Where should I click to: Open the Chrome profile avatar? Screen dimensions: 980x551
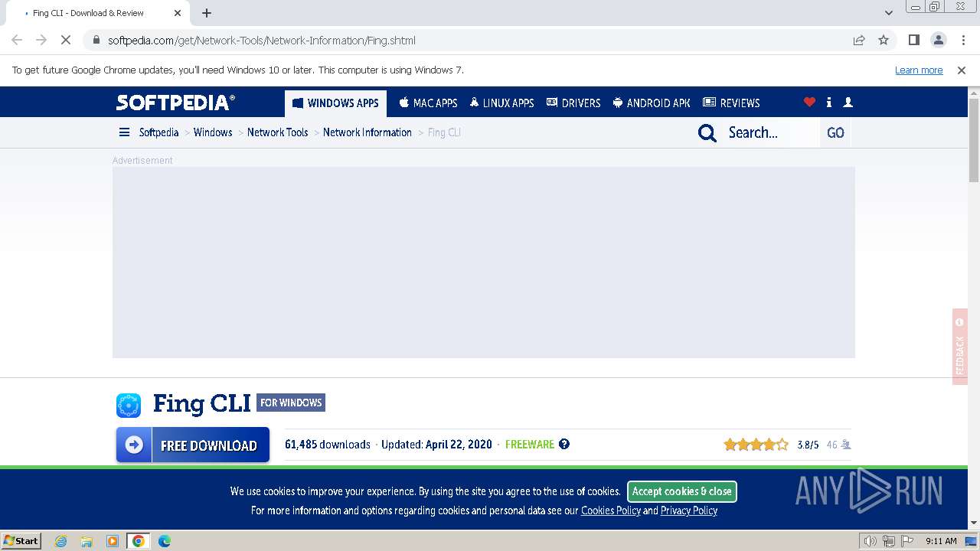(938, 40)
